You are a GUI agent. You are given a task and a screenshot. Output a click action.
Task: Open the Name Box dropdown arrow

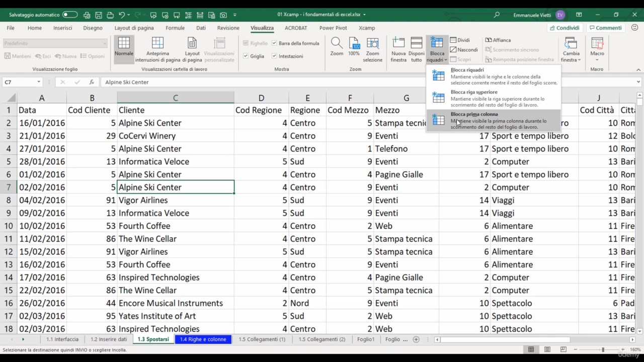[x=38, y=82]
